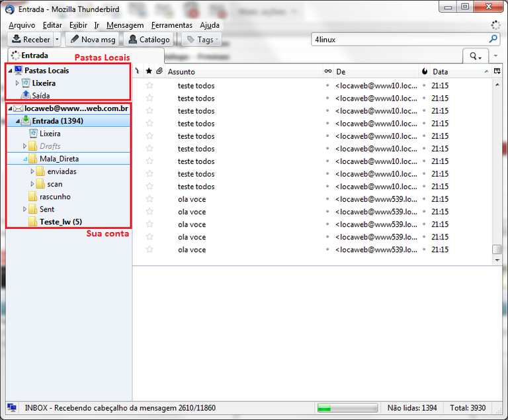
Task: Open the tab list dropdown arrow
Action: tap(495, 56)
